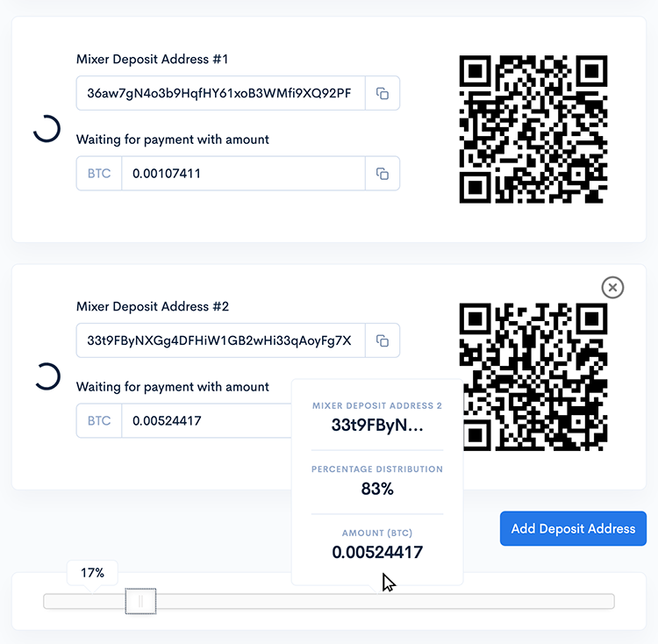Screen dimensions: 658x644
Task: Click the 17% slider label bubble
Action: [x=92, y=573]
